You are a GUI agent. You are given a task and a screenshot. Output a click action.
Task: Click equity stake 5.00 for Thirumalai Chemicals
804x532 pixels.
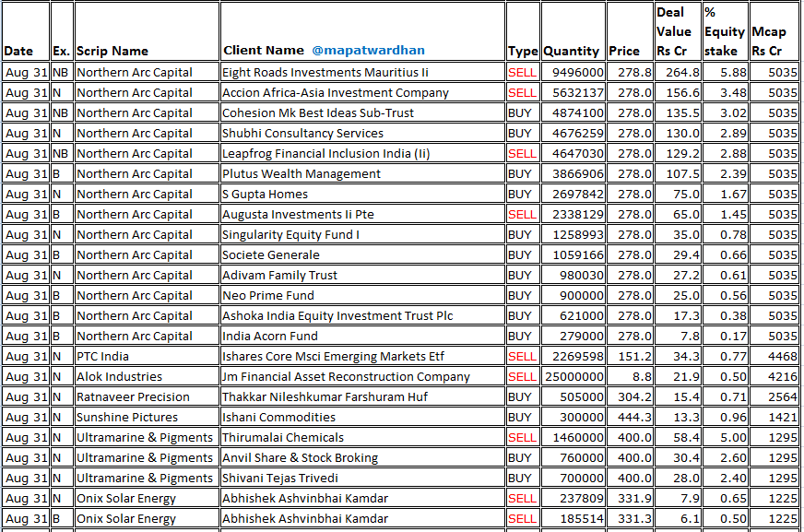point(726,438)
